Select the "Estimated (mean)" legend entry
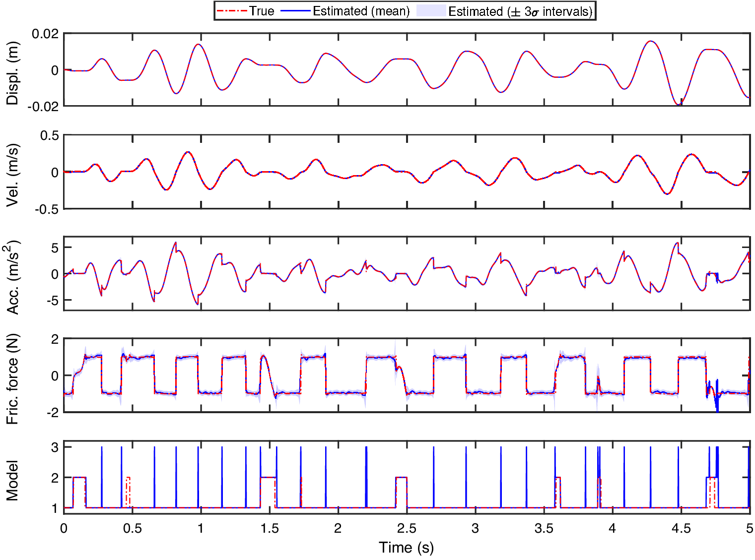755x560 pixels. click(x=361, y=11)
